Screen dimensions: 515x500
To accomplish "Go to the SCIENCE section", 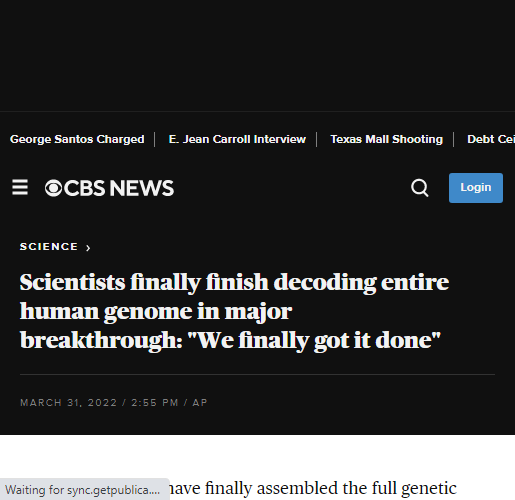I will click(x=49, y=247).
